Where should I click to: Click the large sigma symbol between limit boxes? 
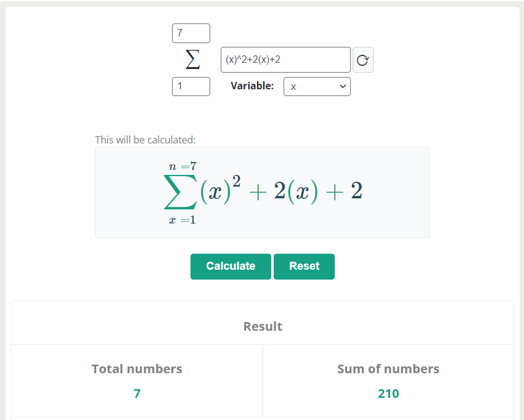tap(192, 60)
